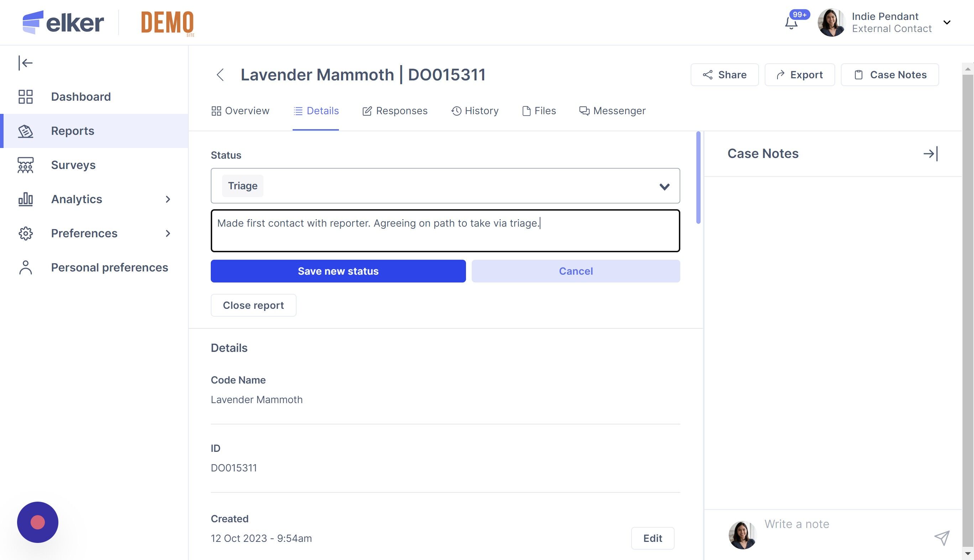Go to Surveys in the sidebar

[73, 165]
